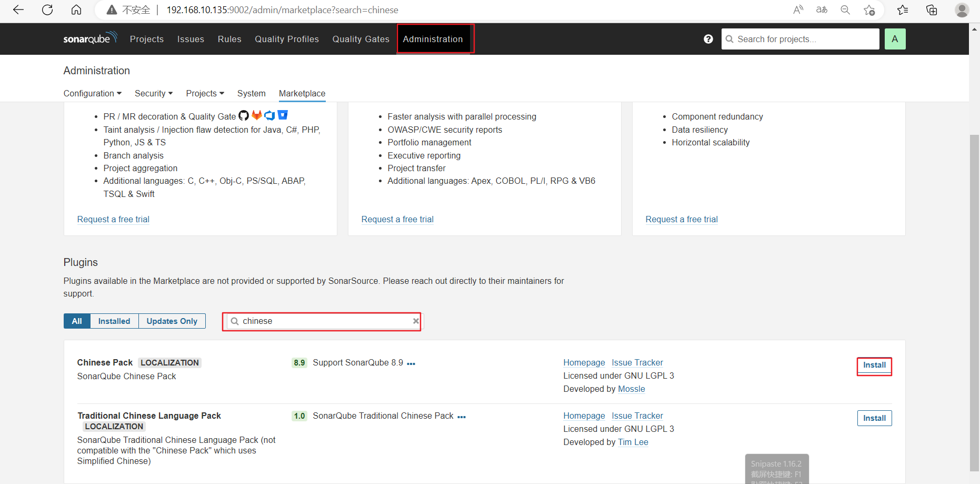
Task: Add page to favorites star-plus icon
Action: point(869,10)
